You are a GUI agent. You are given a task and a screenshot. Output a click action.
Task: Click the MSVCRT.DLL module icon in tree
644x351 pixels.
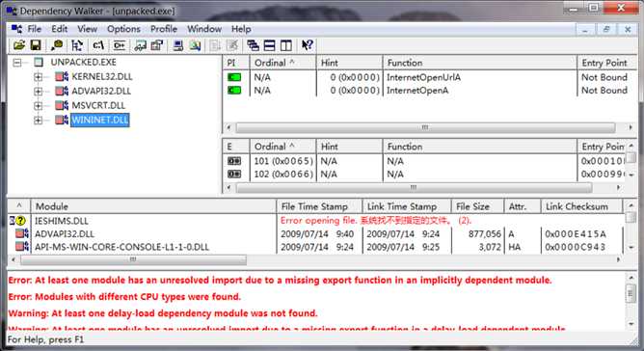(62, 105)
